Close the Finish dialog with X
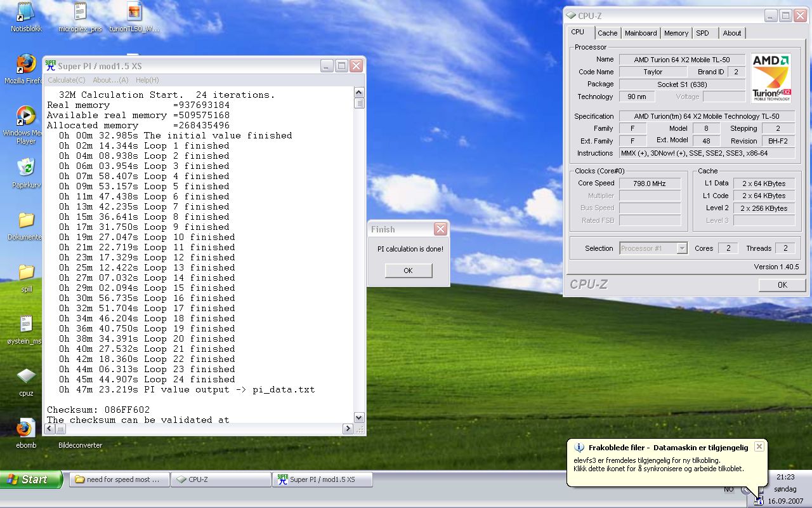The width and height of the screenshot is (812, 508). point(440,229)
